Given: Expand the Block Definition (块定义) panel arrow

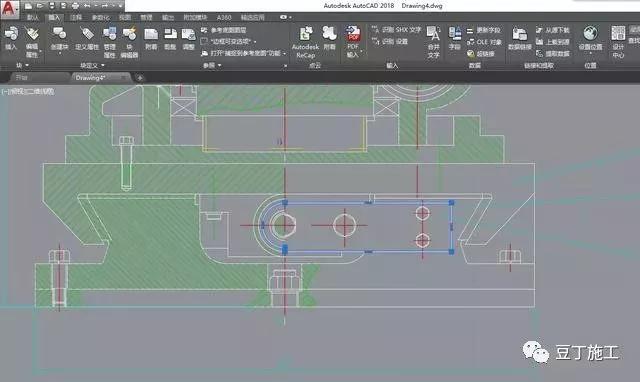Looking at the screenshot, I should (103, 65).
